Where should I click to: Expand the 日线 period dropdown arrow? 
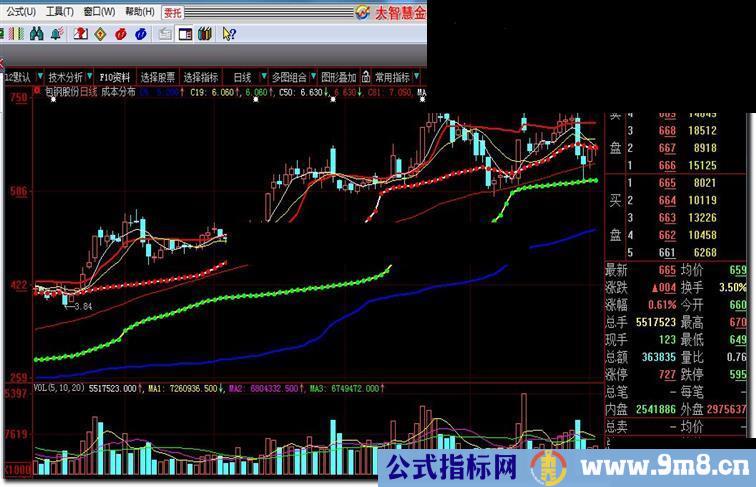tap(262, 76)
